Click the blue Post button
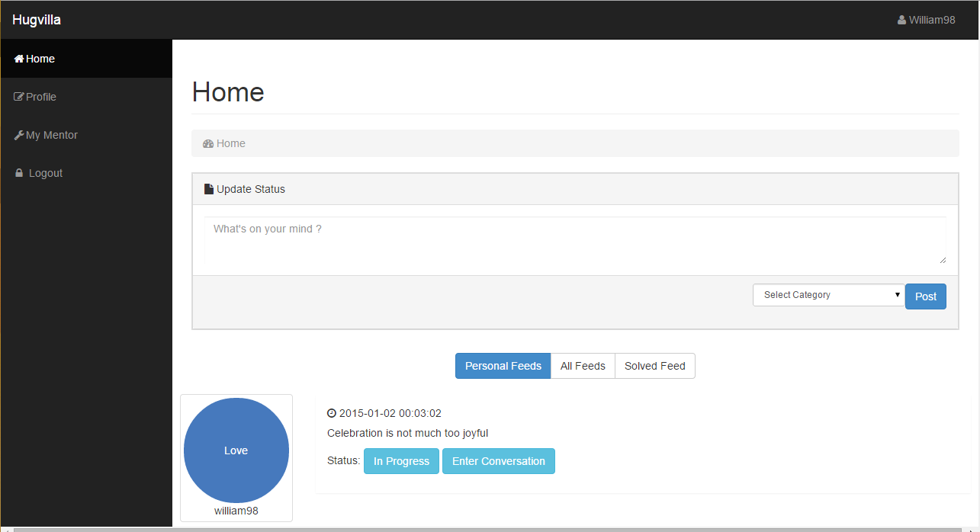This screenshot has height=532, width=980. coord(926,296)
